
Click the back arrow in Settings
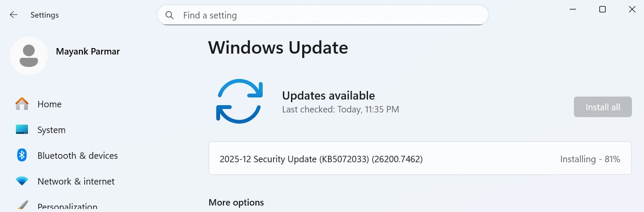14,15
